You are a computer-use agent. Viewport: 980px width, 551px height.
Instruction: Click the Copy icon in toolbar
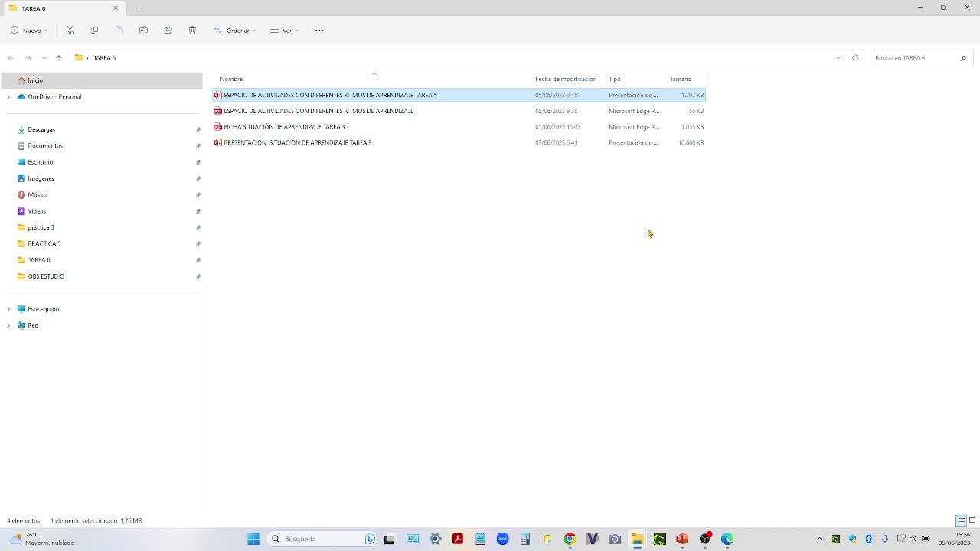(94, 31)
